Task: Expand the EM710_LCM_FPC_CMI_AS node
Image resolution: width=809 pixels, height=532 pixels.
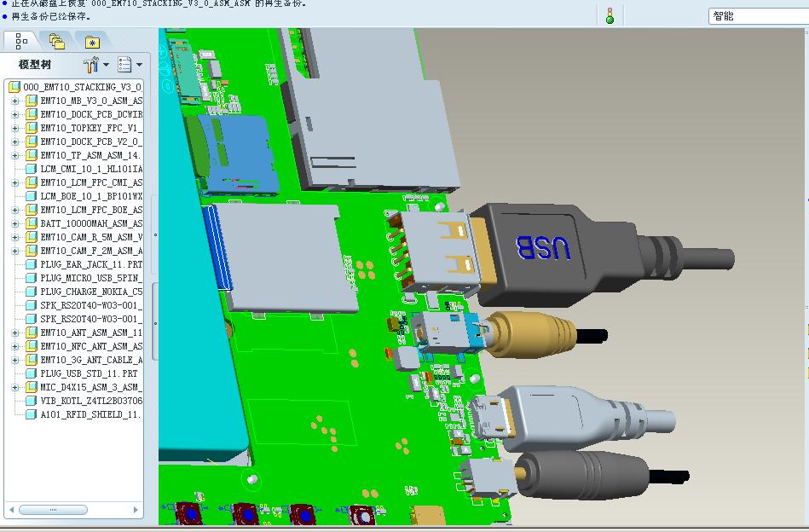Action: pos(15,182)
